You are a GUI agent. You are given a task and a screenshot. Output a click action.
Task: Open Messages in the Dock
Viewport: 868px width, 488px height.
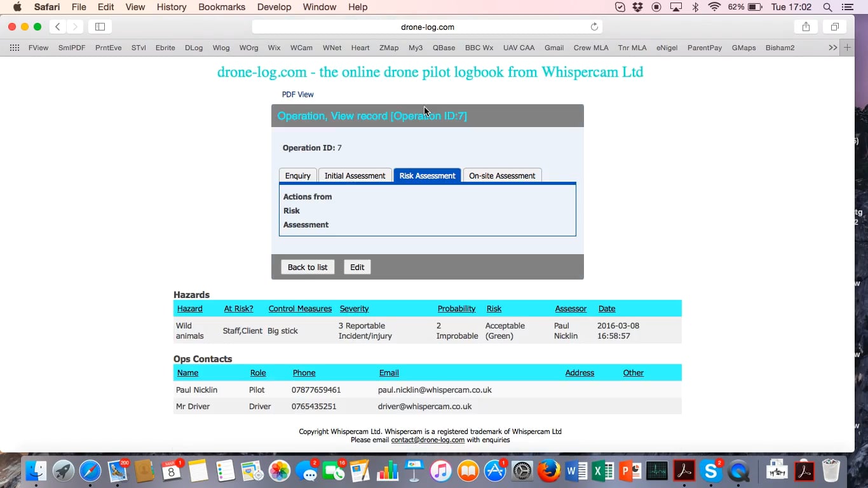[x=306, y=471]
